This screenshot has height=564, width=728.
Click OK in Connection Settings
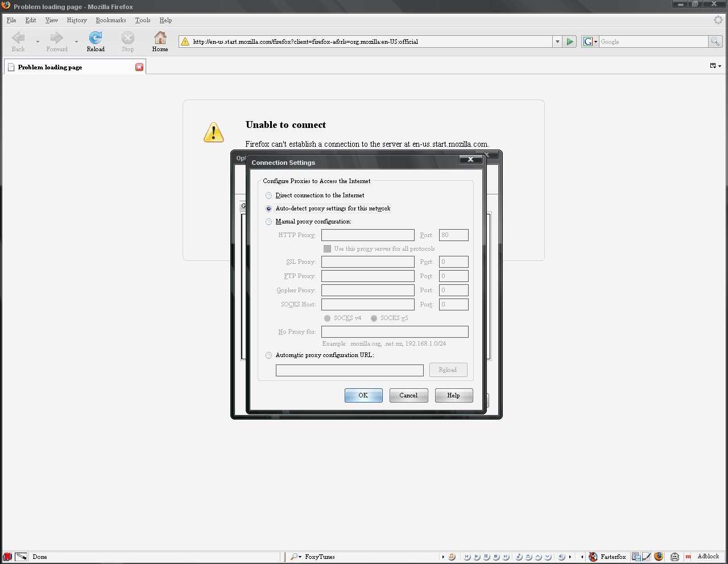(x=363, y=395)
